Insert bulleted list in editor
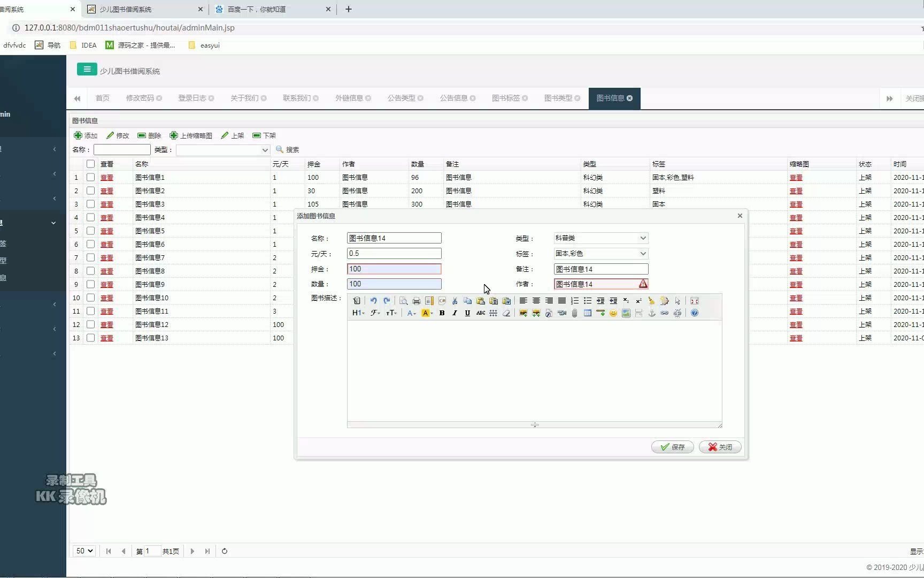 [x=588, y=301]
